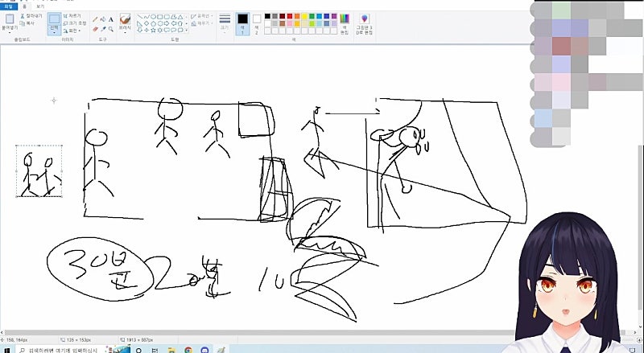Click the Paint icon on the taskbar
Image resolution: width=644 pixels, height=353 pixels.
click(x=221, y=350)
